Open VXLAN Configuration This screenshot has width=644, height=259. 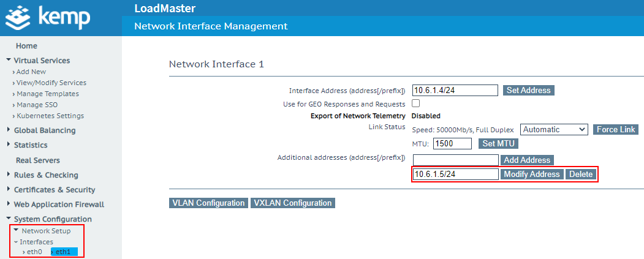(293, 203)
